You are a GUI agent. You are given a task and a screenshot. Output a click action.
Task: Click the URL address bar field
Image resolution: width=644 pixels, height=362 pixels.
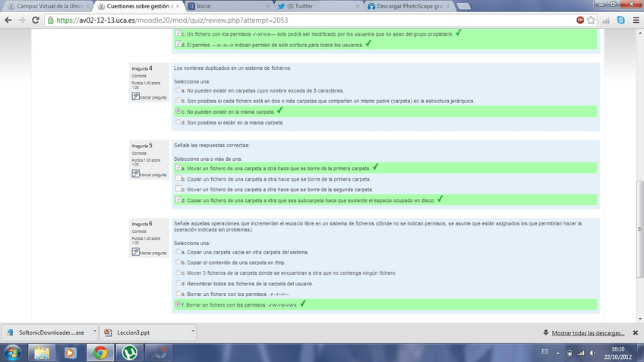coord(304,20)
